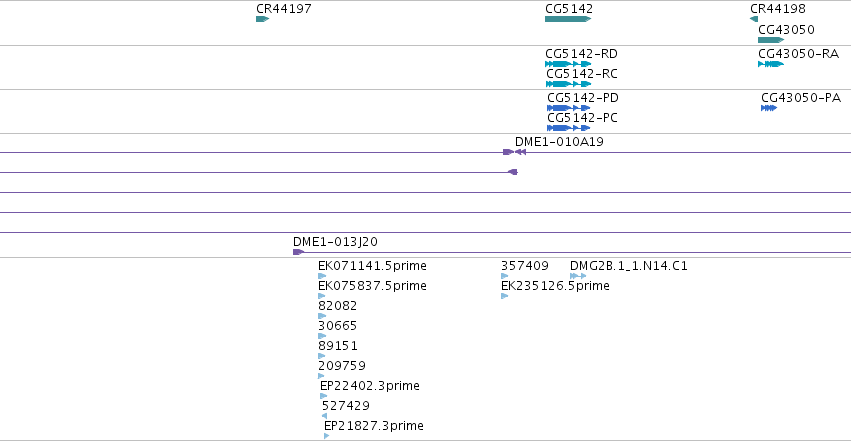Viewport: 851px width, 441px height.
Task: Select the 89151 feature arrow
Action: pyautogui.click(x=321, y=356)
